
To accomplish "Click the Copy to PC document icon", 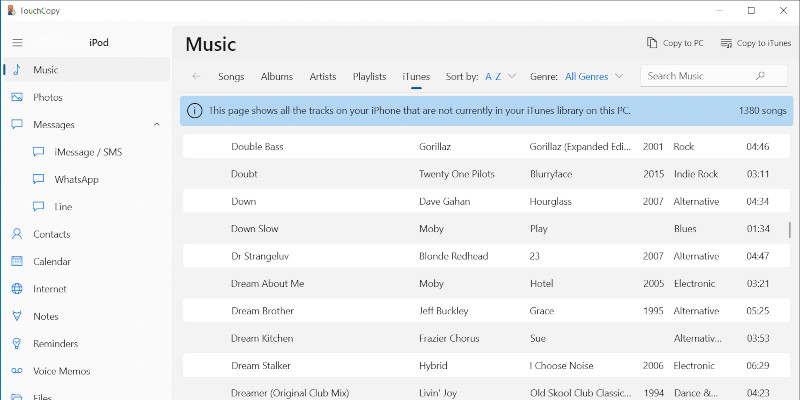I will [652, 43].
